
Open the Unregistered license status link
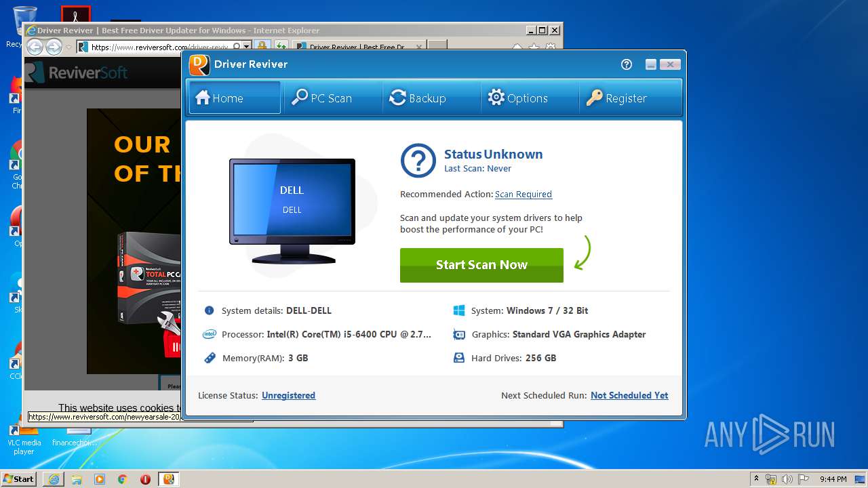point(288,395)
